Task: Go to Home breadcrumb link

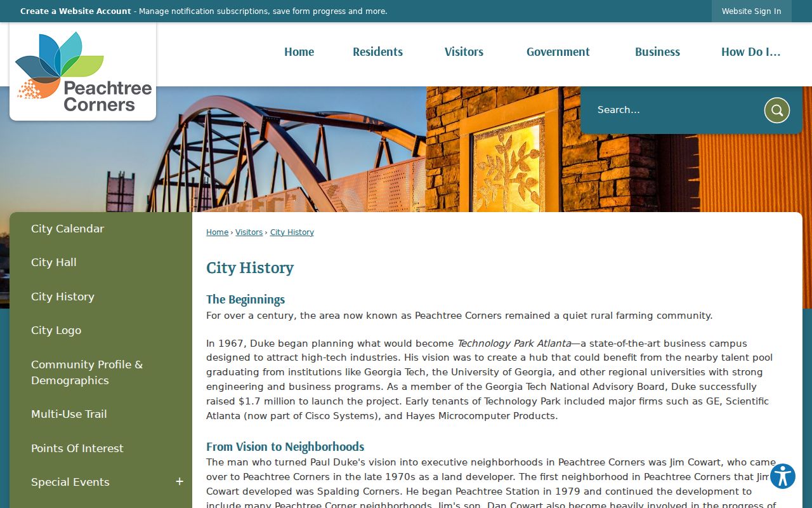Action: click(217, 232)
